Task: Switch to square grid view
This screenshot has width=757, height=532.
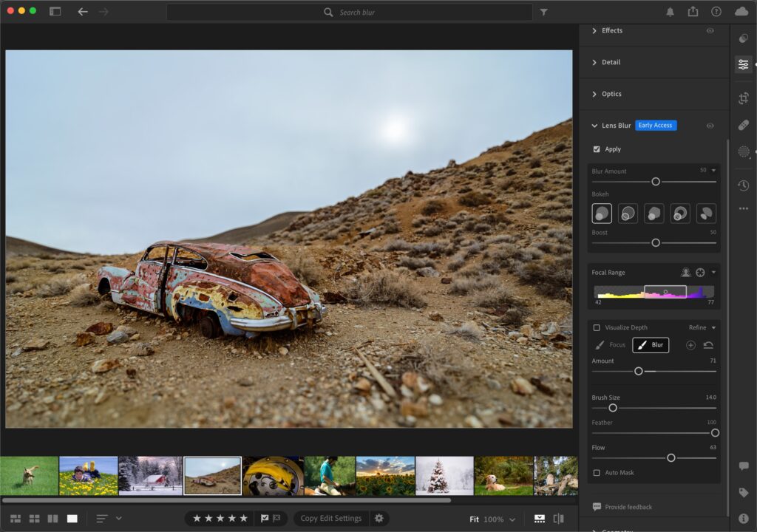Action: (34, 519)
